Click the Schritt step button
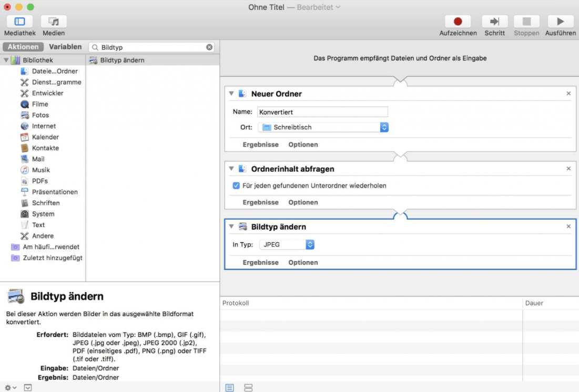This screenshot has height=392, width=579. (494, 22)
